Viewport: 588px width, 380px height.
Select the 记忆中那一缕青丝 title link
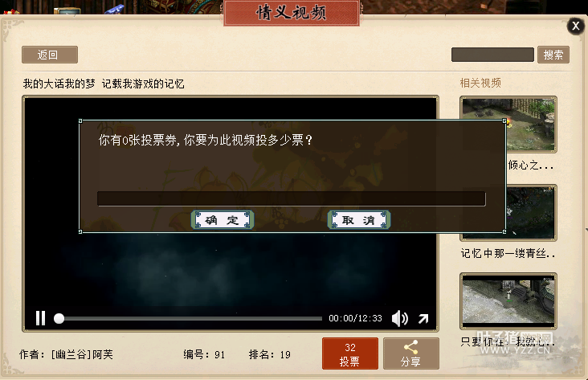tap(508, 254)
